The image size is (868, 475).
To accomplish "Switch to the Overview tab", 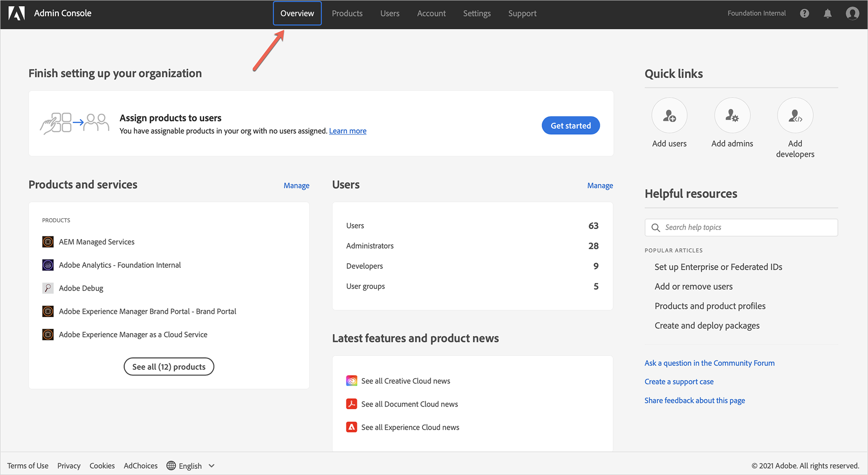I will pos(297,13).
